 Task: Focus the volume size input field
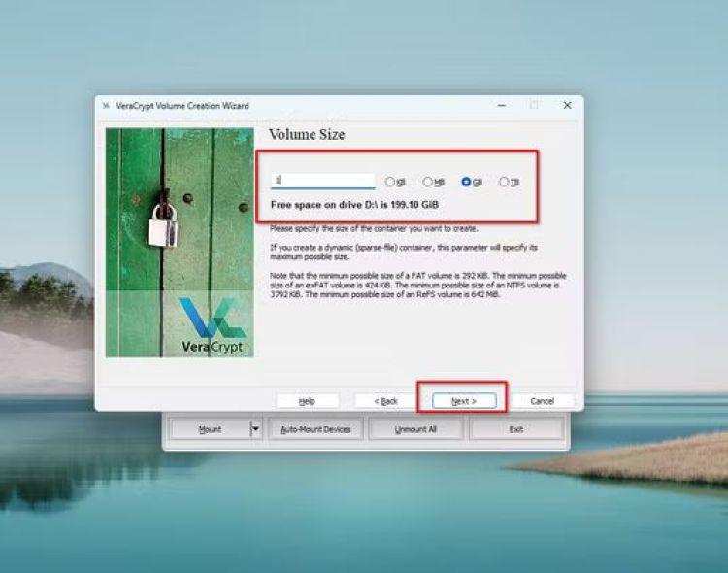point(322,181)
